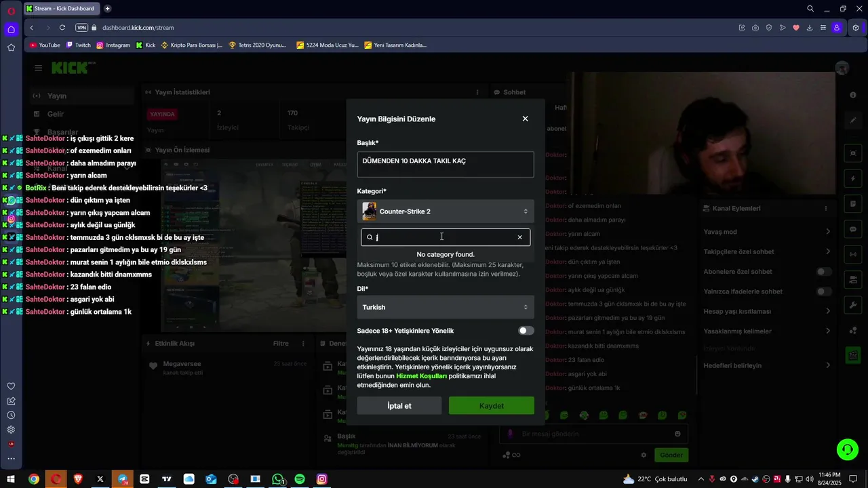Screen dimensions: 868x488
Task: Open the Counter-Strike 2 category dropdown
Action: point(446,211)
